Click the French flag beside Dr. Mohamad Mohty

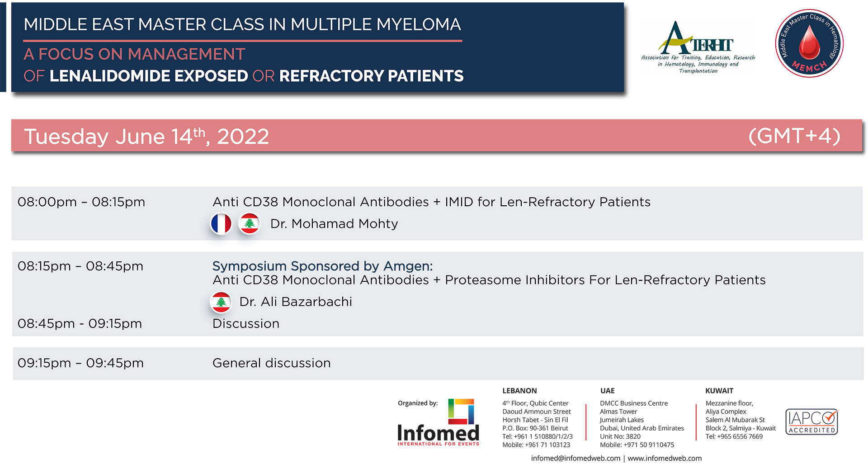point(221,224)
